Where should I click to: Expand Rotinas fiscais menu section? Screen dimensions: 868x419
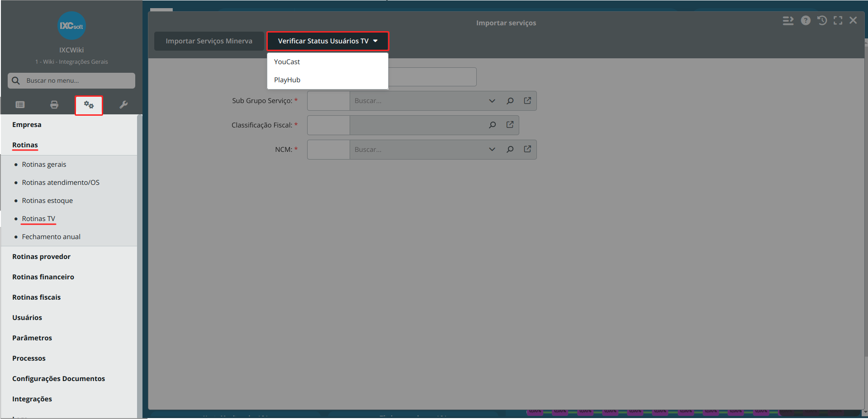point(36,297)
